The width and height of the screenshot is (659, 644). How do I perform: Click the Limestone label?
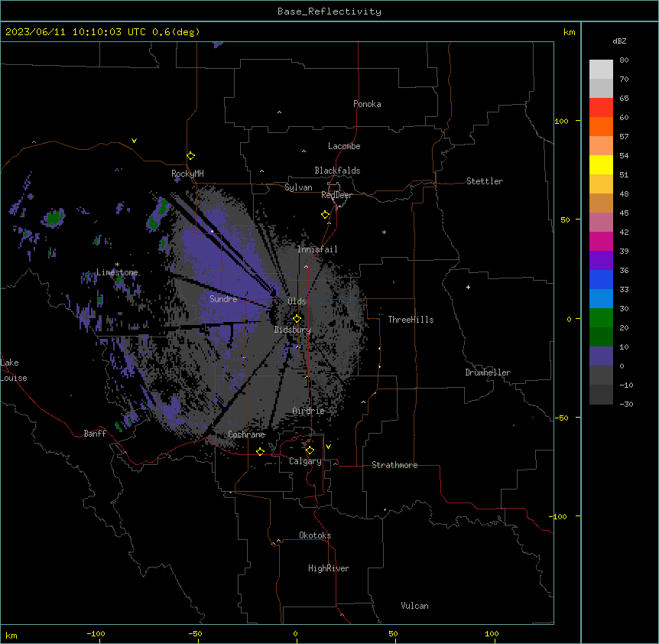(117, 272)
